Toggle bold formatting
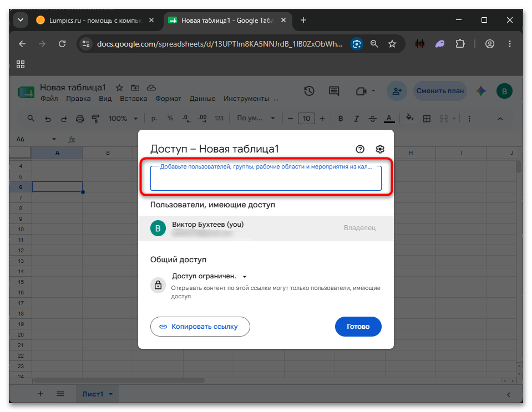 tap(341, 119)
